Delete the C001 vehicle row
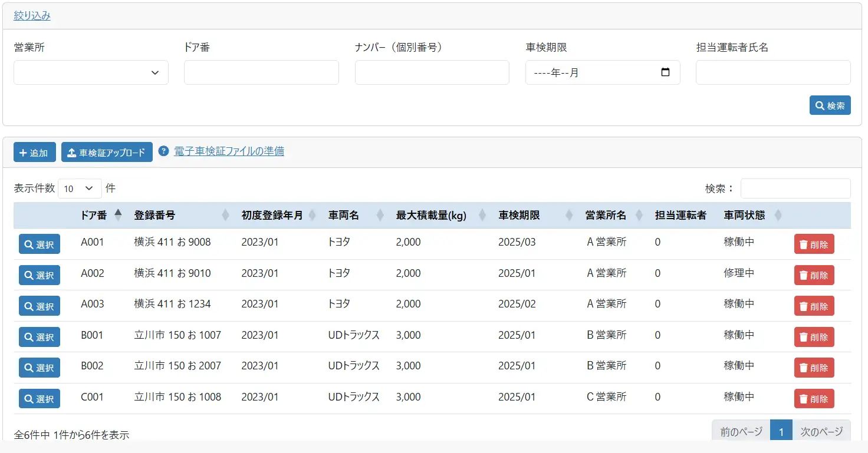 [x=814, y=399]
